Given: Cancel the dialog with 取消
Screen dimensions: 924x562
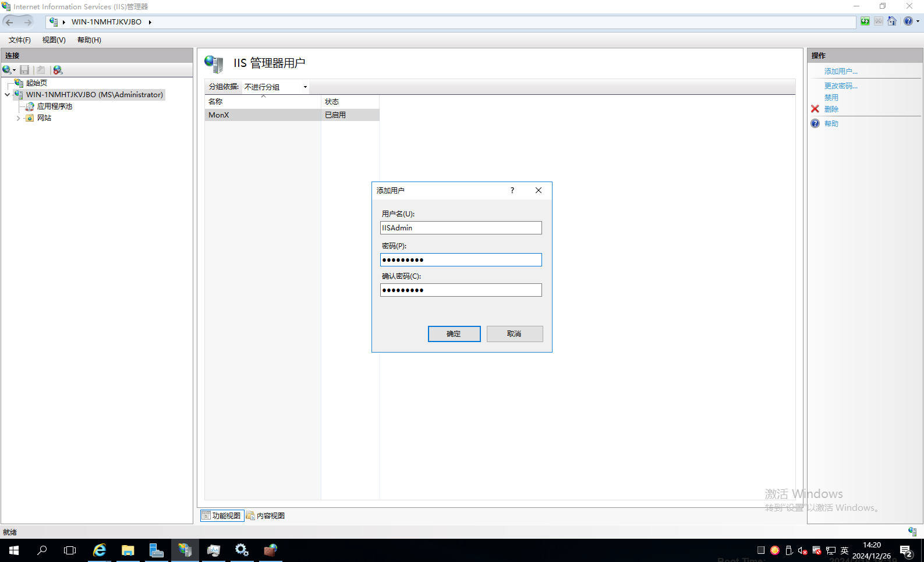Looking at the screenshot, I should click(x=515, y=334).
